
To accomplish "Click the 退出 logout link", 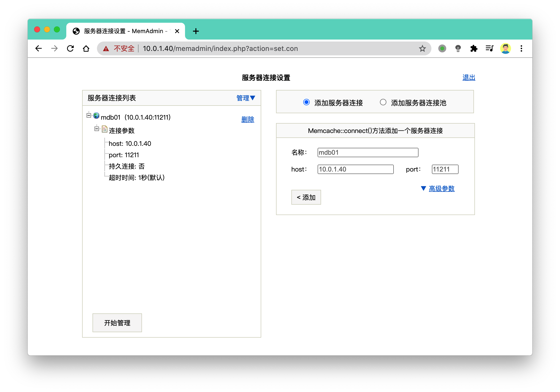I will 469,78.
